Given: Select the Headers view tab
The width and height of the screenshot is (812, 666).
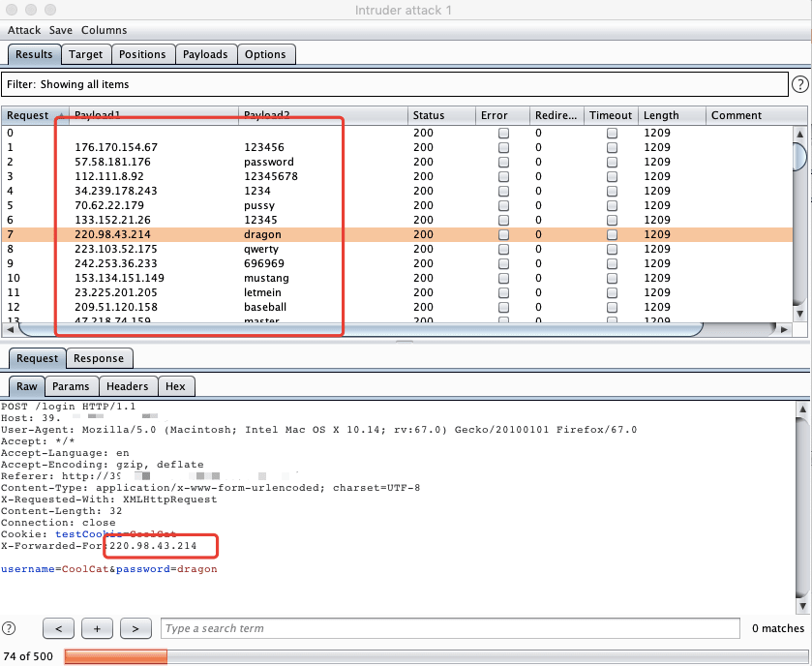Looking at the screenshot, I should [128, 386].
